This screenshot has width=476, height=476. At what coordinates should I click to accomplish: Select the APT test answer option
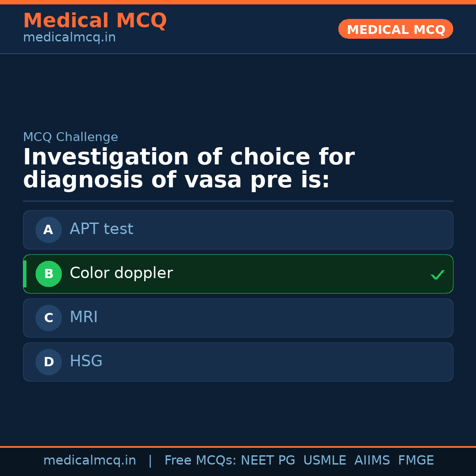(x=238, y=230)
